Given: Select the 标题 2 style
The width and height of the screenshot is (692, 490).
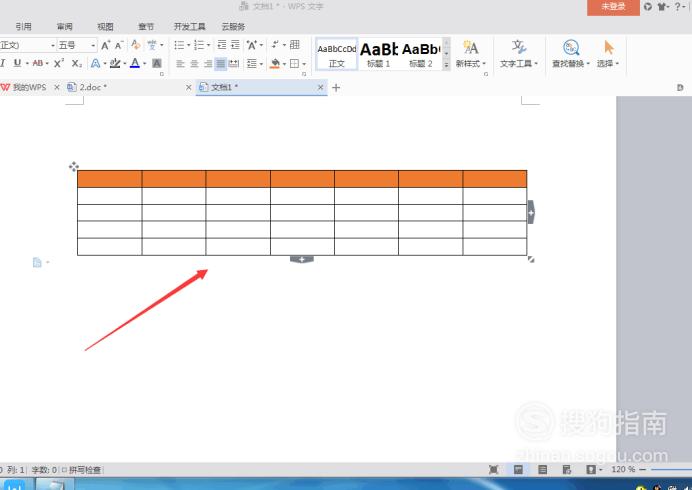Looking at the screenshot, I should (421, 54).
